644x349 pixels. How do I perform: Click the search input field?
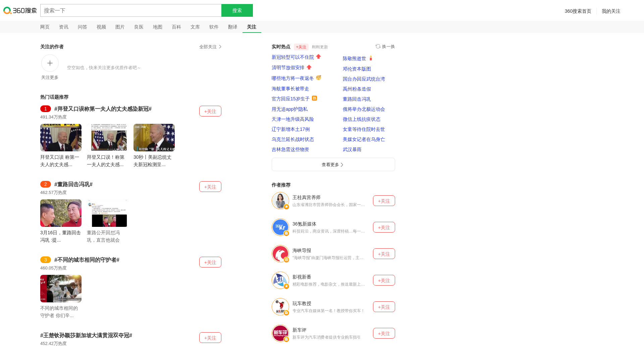[x=131, y=10]
